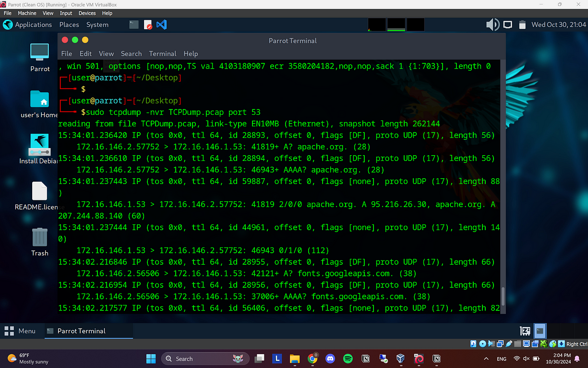Click the USB devices icon in VirtualBox statusbar
The height and width of the screenshot is (368, 588).
pos(509,343)
